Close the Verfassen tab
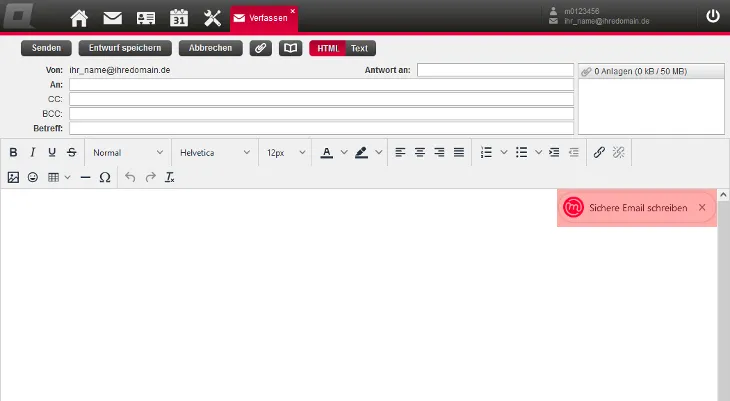The image size is (730, 401). [x=293, y=11]
